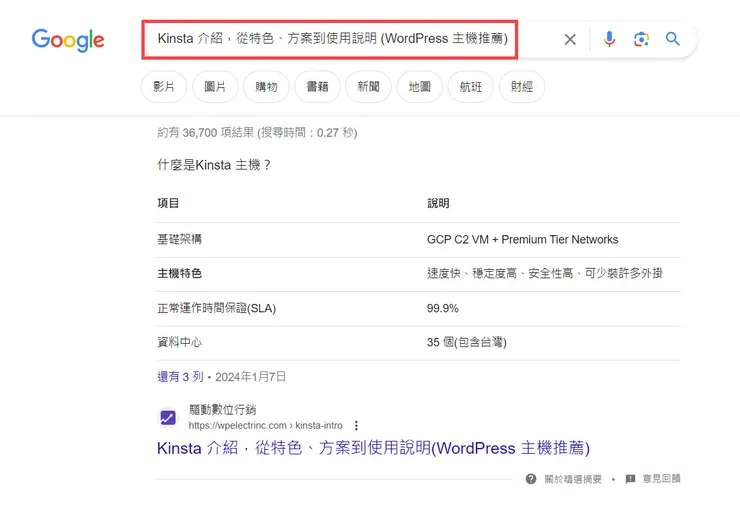Screen dimensions: 740x505
Task: Click the wpelectrinc.com URL breadcrumb
Action: 265,426
